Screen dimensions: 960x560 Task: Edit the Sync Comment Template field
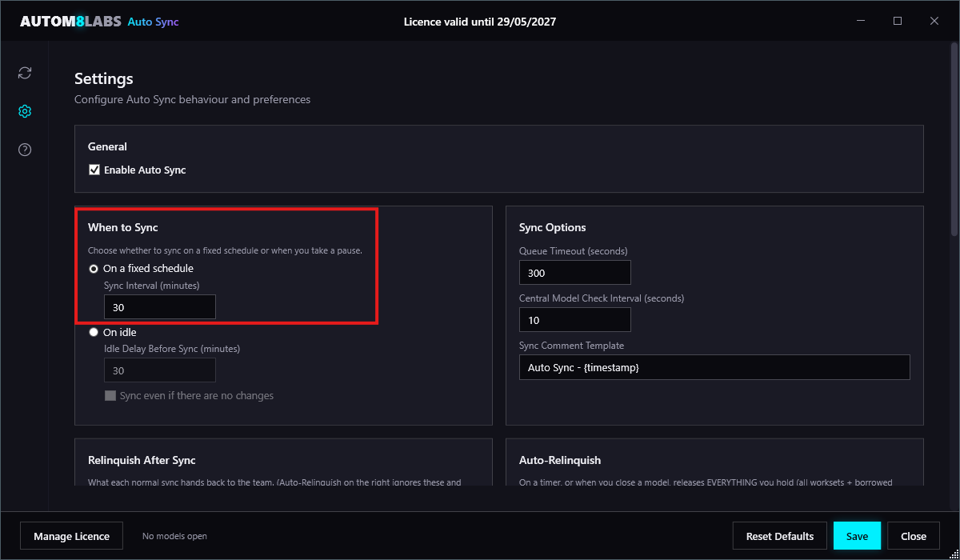(714, 367)
